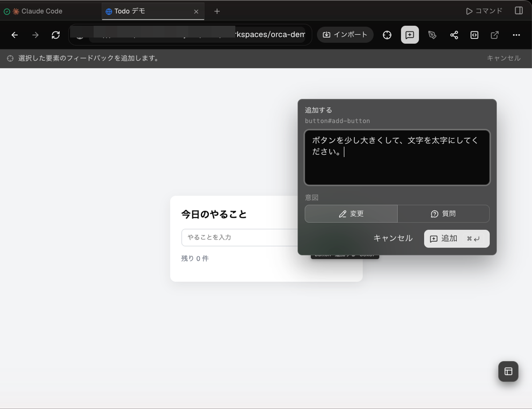This screenshot has width=532, height=409.
Task: Select the 質問 intent option
Action: 443,214
